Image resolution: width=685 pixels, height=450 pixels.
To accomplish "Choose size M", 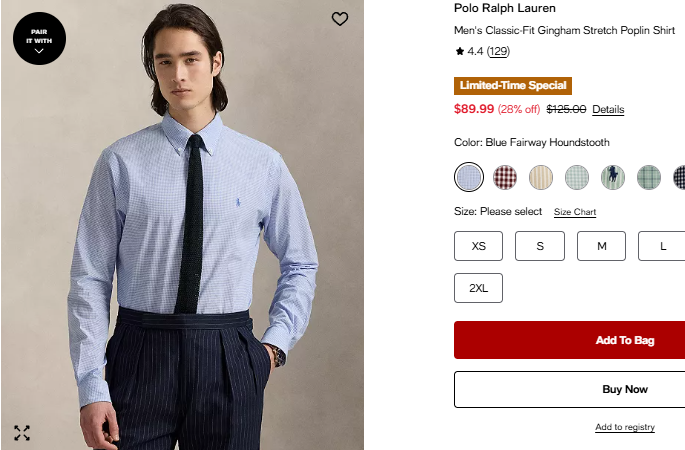I will pyautogui.click(x=602, y=246).
